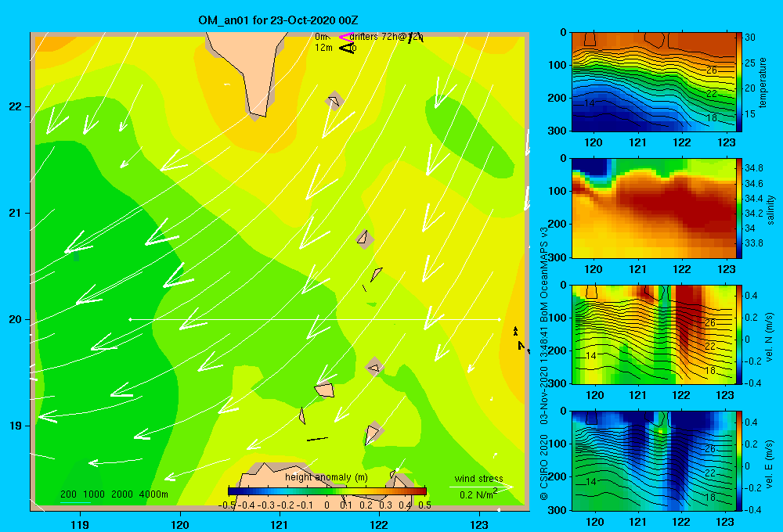Click the "200 1000 2000 4000m" bathymetry legend
The height and width of the screenshot is (532, 783).
click(x=114, y=494)
